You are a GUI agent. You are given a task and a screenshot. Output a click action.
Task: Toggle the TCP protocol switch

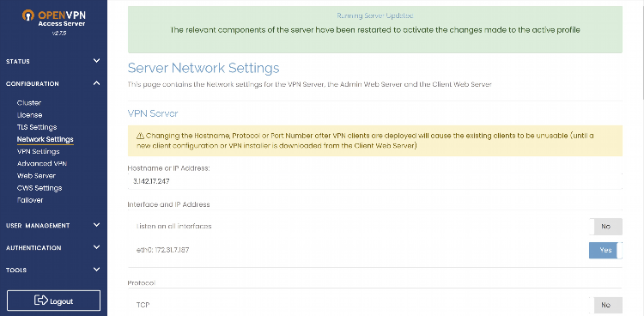pyautogui.click(x=606, y=306)
